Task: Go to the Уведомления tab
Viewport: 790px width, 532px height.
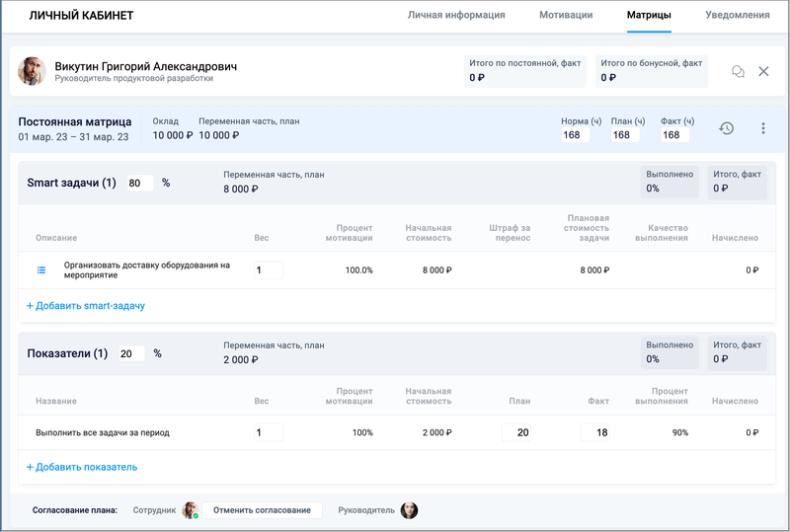Action: [738, 15]
